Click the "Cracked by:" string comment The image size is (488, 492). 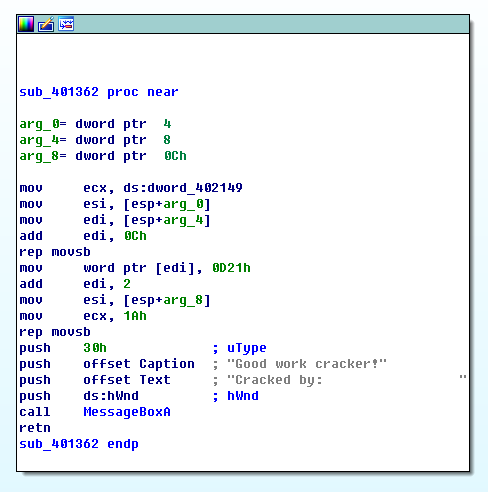347,380
